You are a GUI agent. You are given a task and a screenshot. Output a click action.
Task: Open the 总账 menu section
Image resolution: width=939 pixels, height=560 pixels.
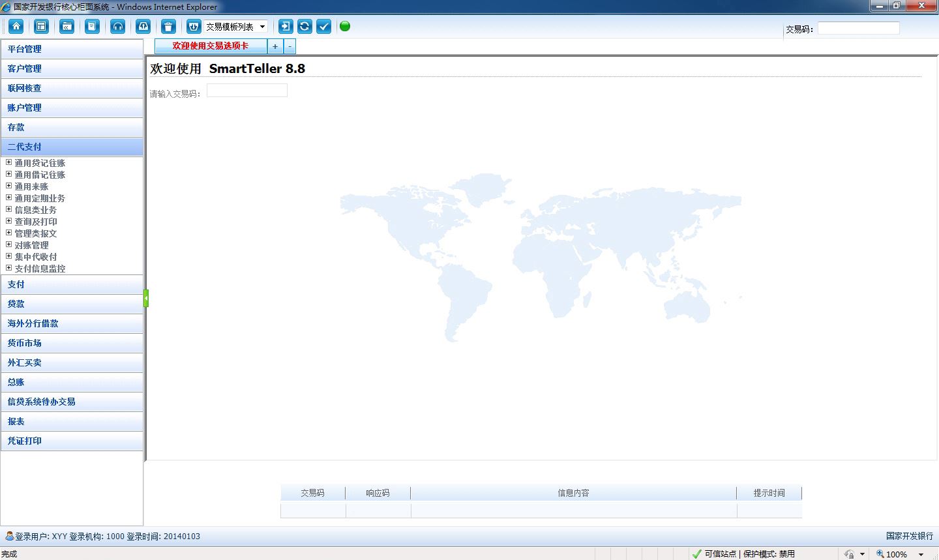point(72,382)
